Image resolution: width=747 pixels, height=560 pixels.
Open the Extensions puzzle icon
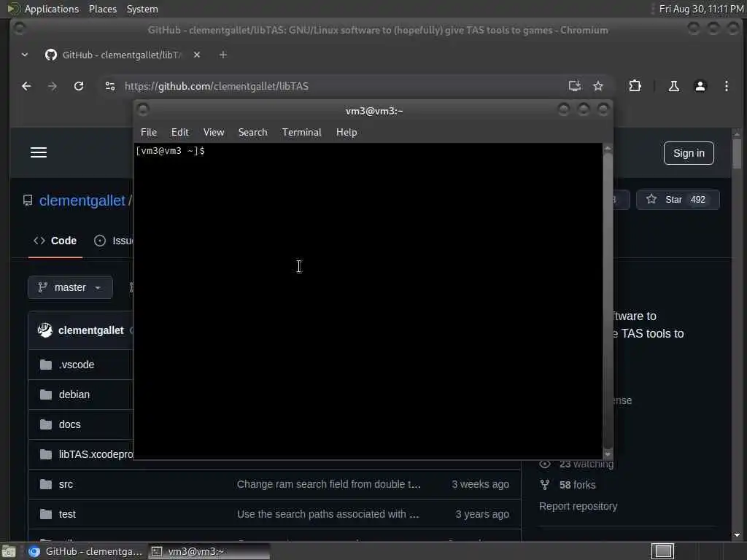pos(635,86)
